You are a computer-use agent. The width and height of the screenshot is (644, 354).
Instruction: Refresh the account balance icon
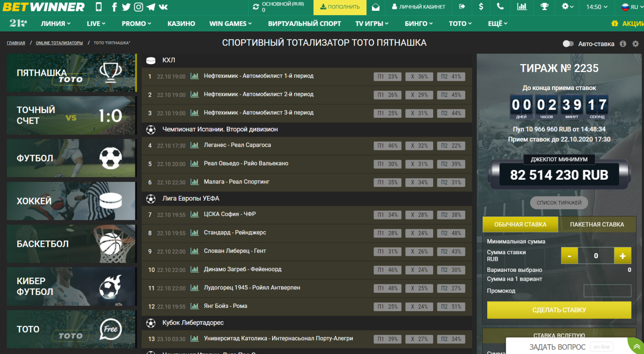[x=256, y=7]
